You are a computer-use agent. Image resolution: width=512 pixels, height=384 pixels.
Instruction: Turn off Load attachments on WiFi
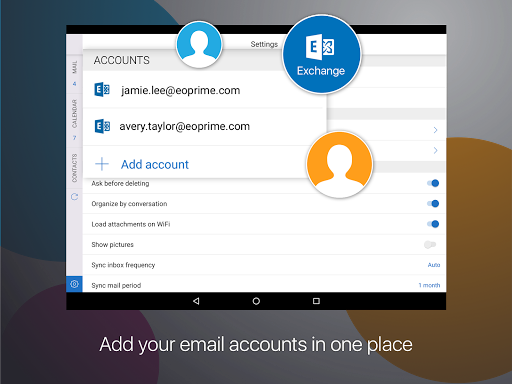(x=433, y=224)
